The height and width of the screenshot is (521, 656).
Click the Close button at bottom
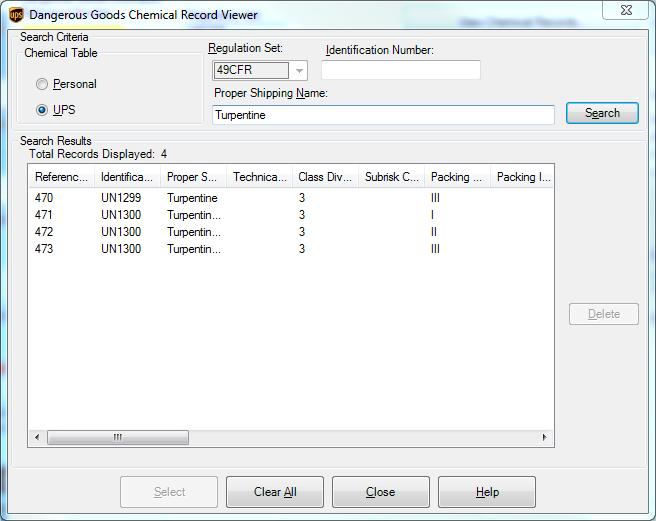(381, 492)
